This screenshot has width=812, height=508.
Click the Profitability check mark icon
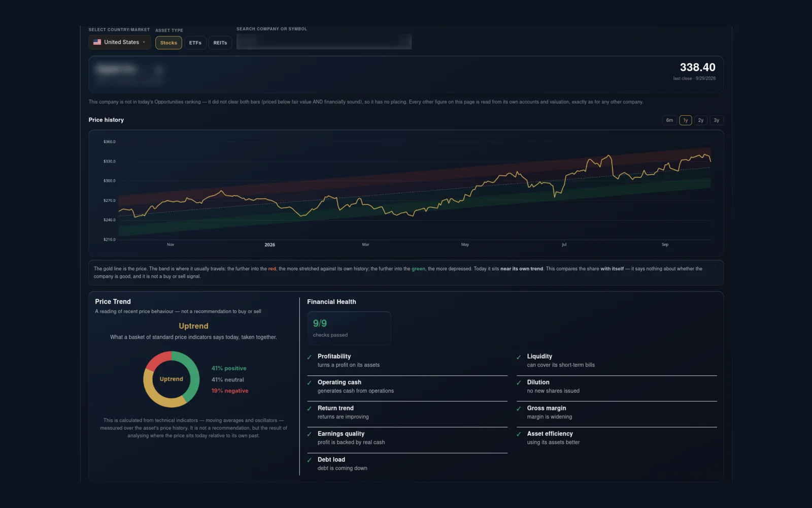[x=309, y=357]
